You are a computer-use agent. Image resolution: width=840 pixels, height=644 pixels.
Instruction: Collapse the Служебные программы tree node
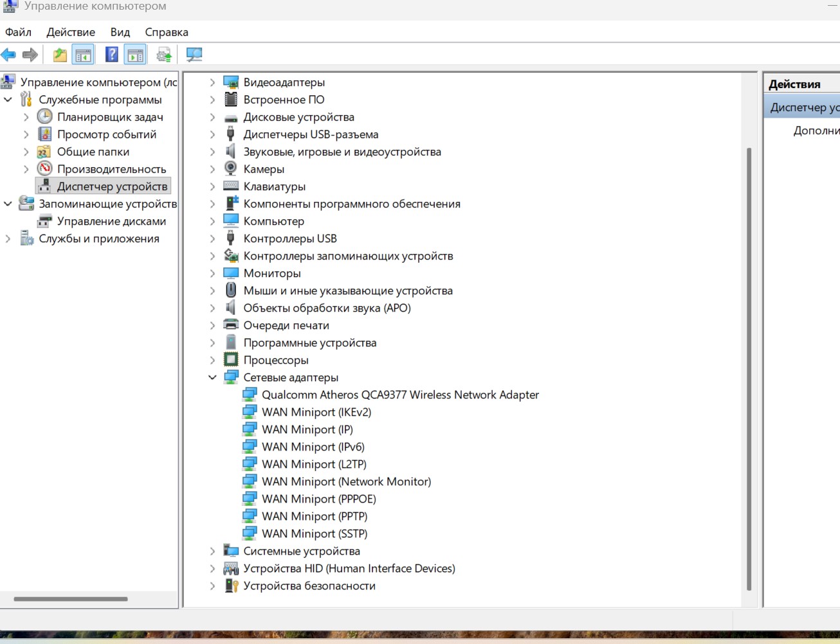coord(8,100)
